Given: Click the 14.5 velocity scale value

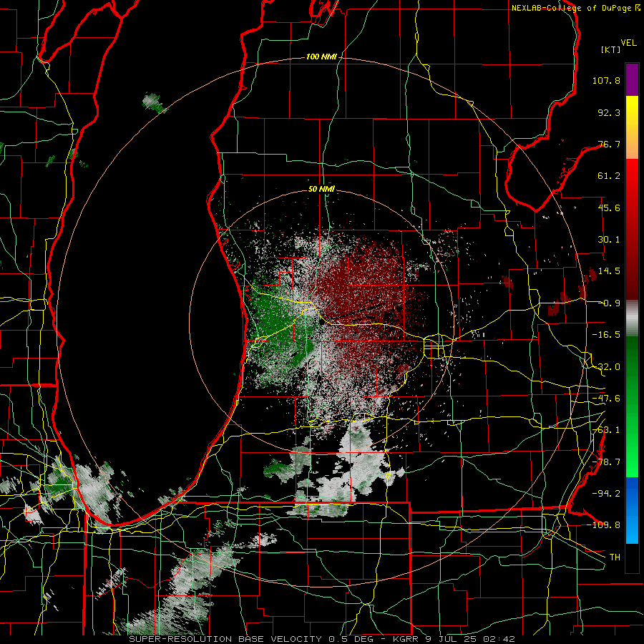Looking at the screenshot, I should click(x=609, y=271).
